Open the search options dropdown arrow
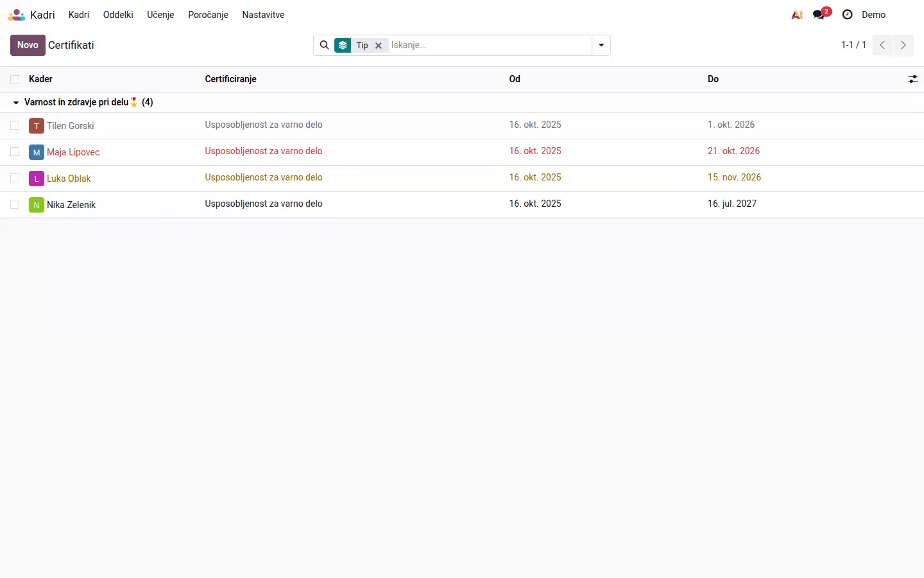 coord(601,45)
